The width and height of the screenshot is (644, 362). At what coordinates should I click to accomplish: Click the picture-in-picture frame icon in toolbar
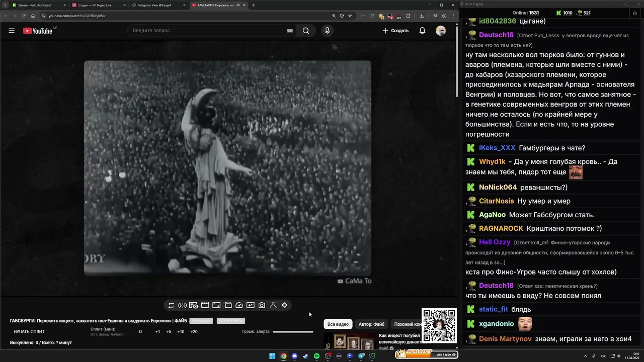point(216,305)
